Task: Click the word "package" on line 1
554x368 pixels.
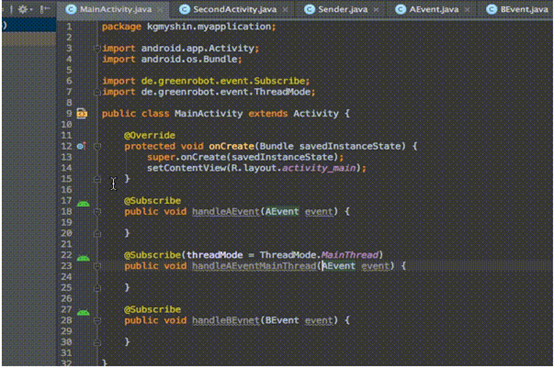Action: tap(121, 27)
